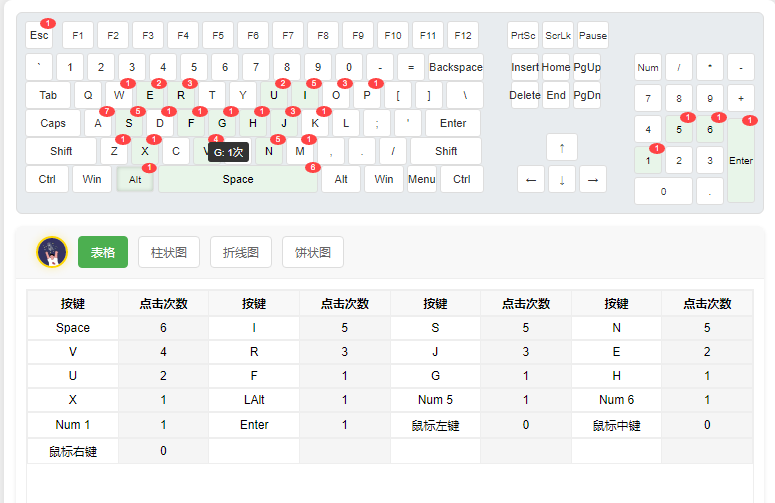Click the numpad 0 key
This screenshot has width=775, height=503.
coord(663,191)
